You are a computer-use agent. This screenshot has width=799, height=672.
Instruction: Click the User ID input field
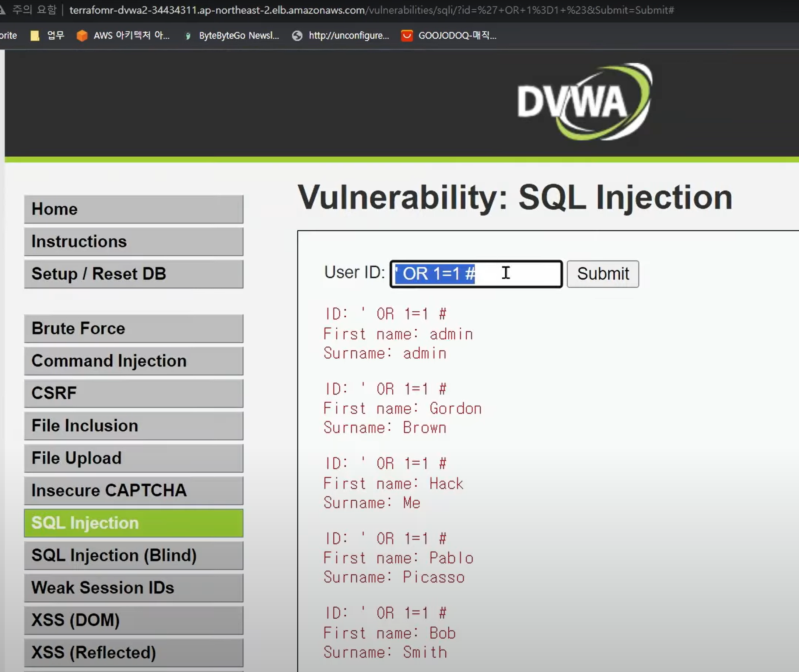pyautogui.click(x=476, y=274)
